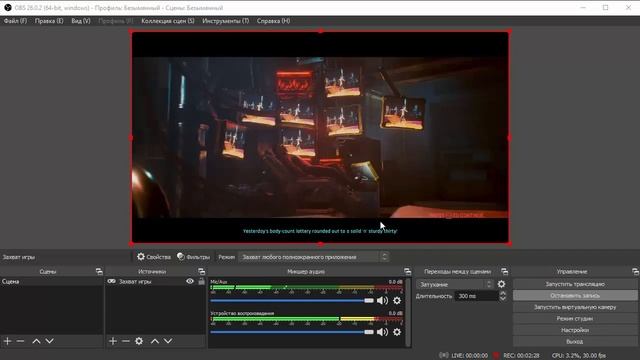
Task: Toggle visibility eye of Захват игры source
Action: tap(190, 281)
